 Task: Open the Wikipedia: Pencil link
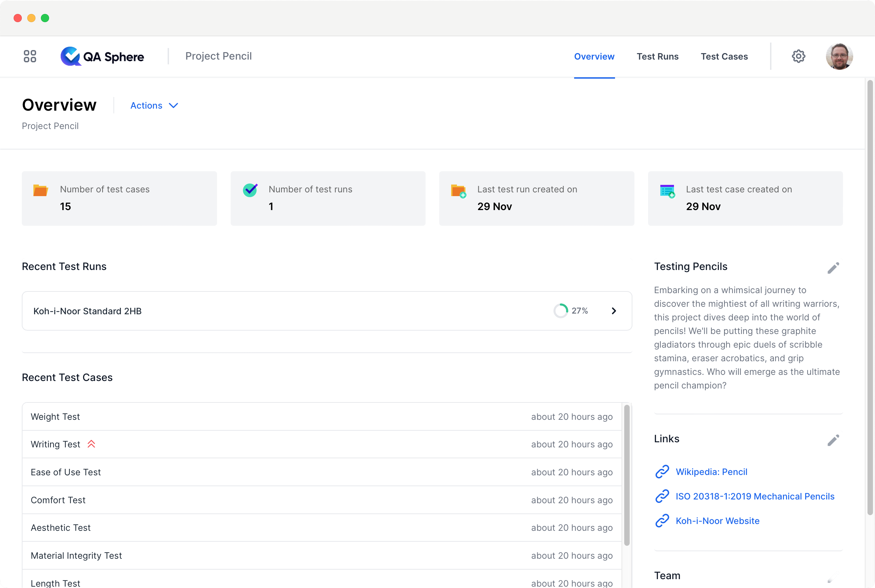click(x=711, y=472)
